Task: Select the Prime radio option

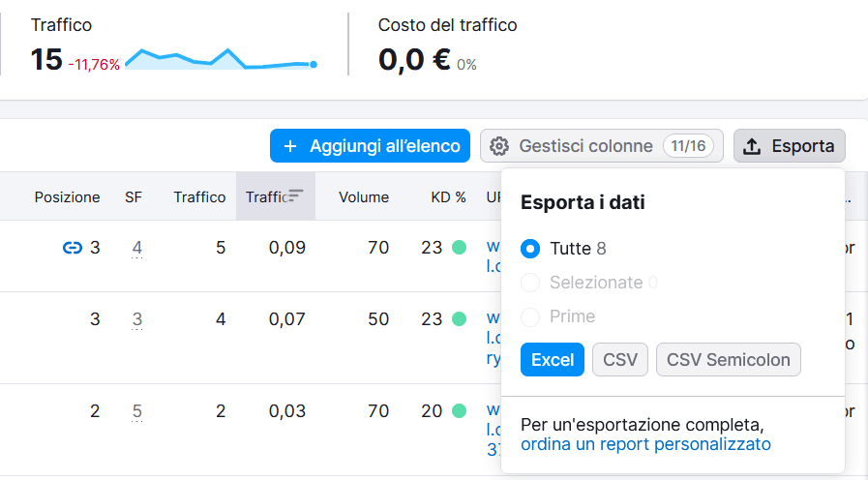Action: click(x=530, y=316)
